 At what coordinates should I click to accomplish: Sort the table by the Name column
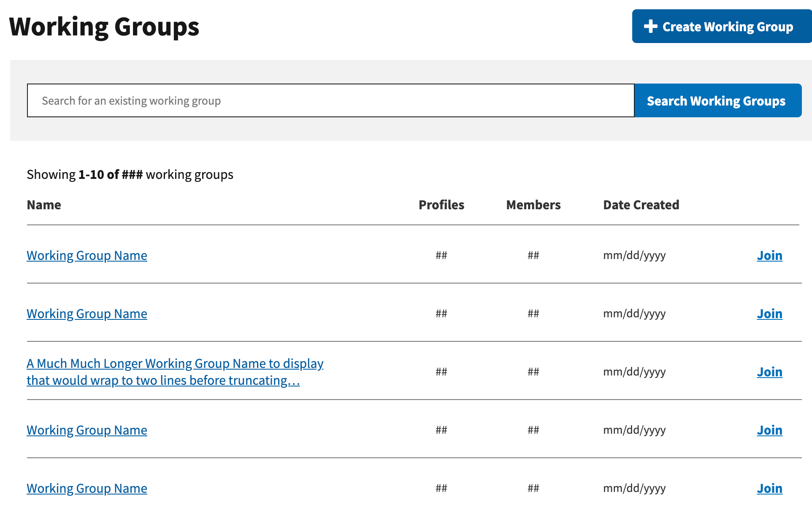43,205
